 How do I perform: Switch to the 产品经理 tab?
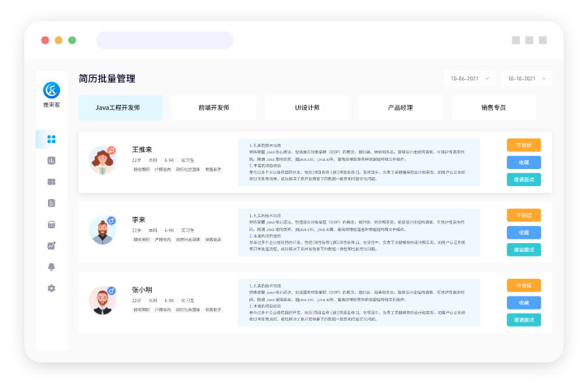(400, 107)
